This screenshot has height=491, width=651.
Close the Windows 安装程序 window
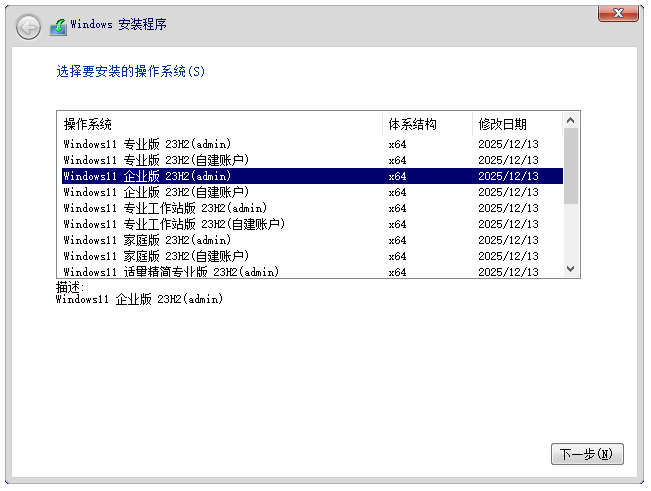tap(618, 13)
